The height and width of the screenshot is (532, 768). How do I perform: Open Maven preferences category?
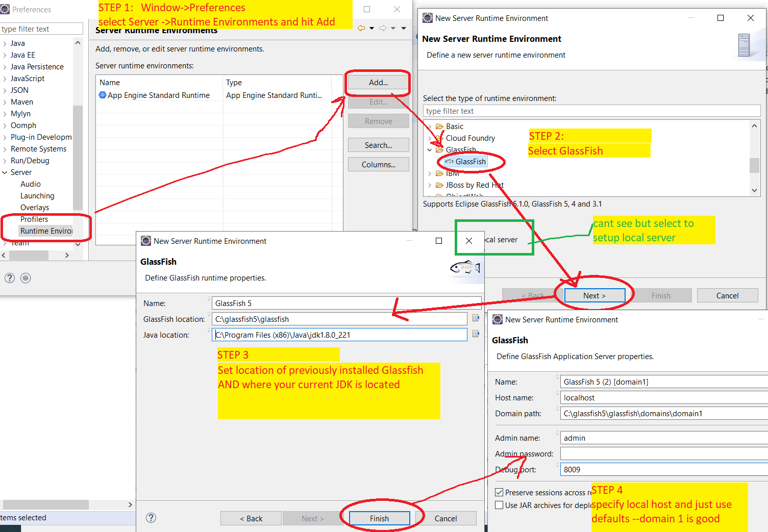(x=21, y=102)
